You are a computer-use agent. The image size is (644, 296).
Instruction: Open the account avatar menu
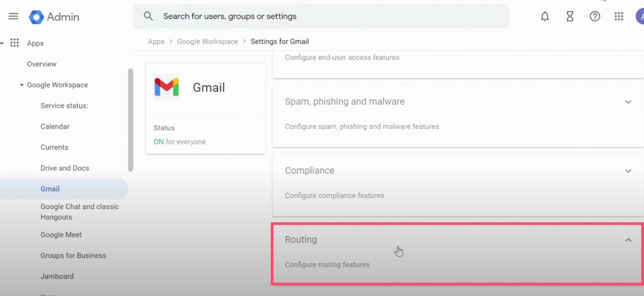click(640, 16)
